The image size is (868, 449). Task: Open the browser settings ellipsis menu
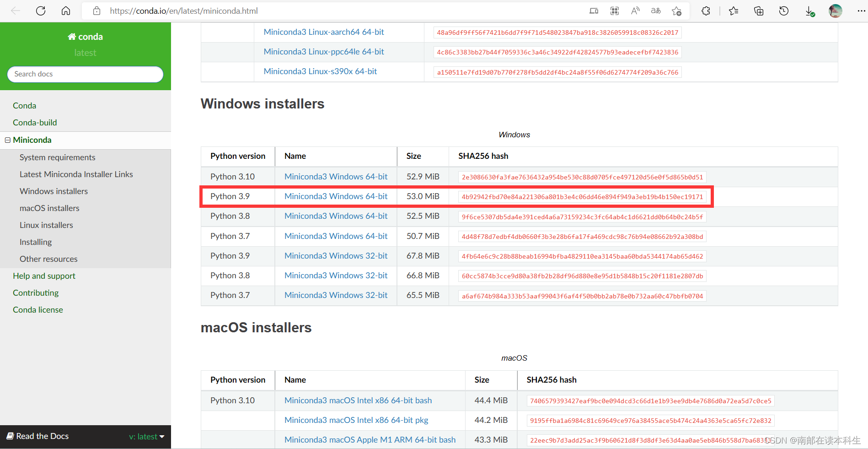861,11
